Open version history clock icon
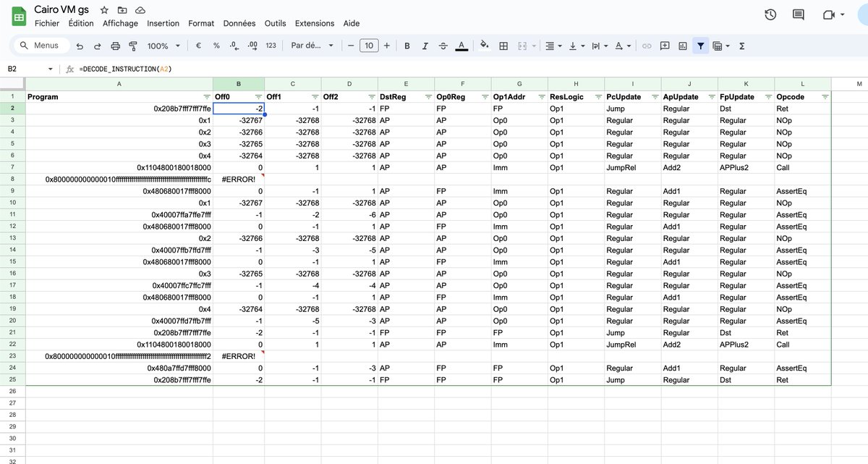The image size is (868, 464). tap(770, 14)
